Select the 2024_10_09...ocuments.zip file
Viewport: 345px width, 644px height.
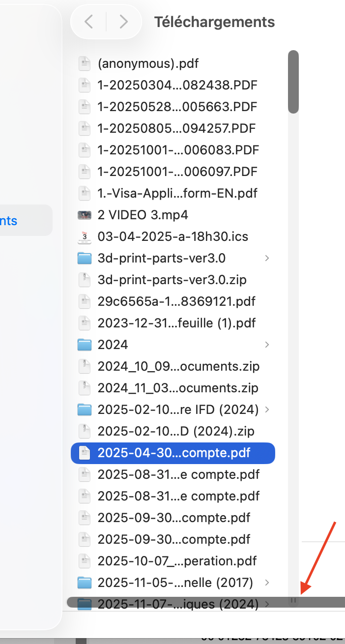[178, 366]
